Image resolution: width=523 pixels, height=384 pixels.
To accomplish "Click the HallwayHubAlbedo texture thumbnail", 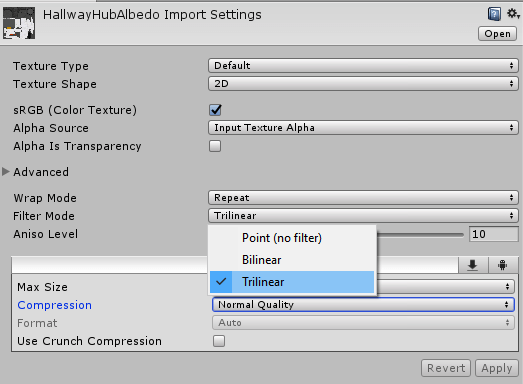I will pyautogui.click(x=19, y=23).
